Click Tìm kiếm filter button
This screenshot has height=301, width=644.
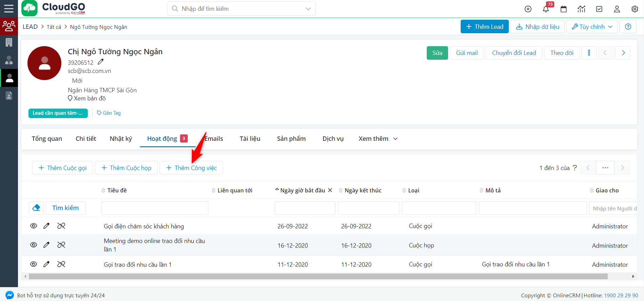pyautogui.click(x=65, y=208)
